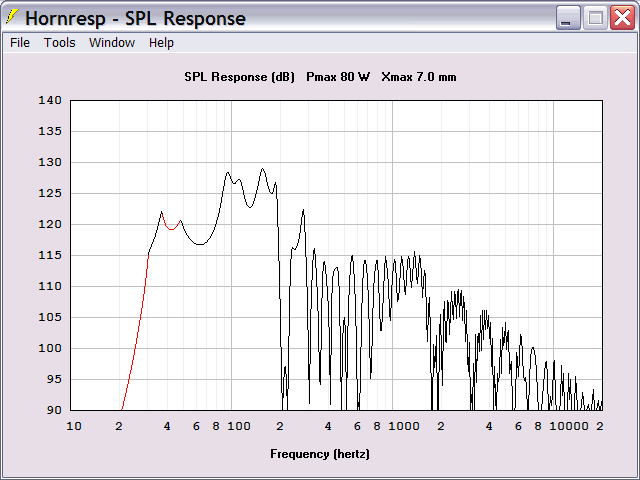Image resolution: width=640 pixels, height=480 pixels.
Task: Click the 'SPL Response (dB)' chart title
Action: (239, 77)
